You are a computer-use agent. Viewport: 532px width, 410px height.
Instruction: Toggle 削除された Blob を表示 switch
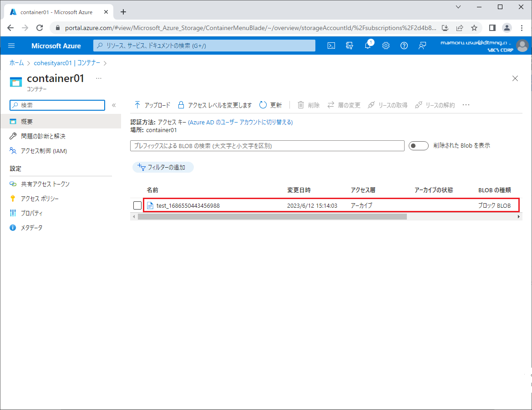(x=418, y=146)
